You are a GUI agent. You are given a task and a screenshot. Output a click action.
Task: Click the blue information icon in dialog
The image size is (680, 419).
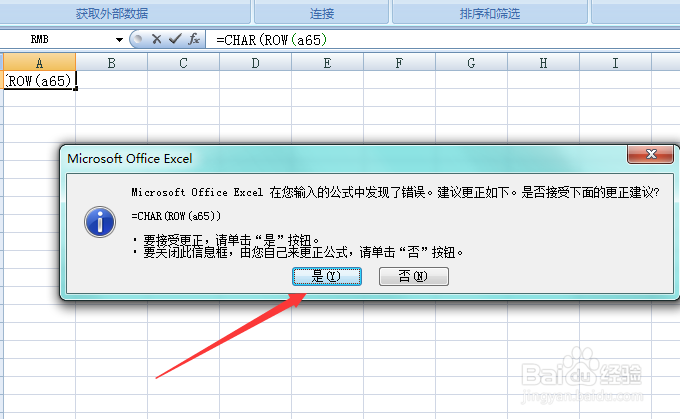pos(100,222)
